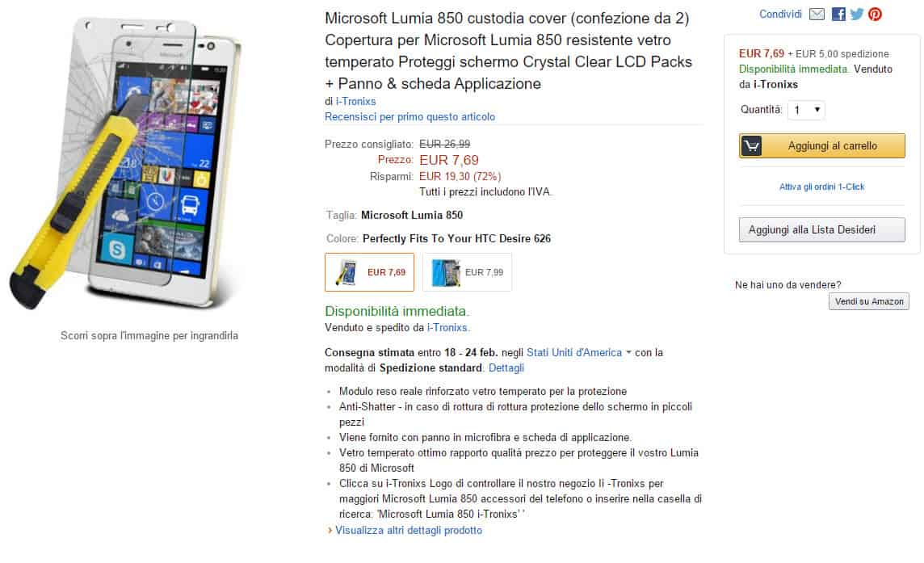Share product on Facebook icon
The width and height of the screenshot is (924, 563).
click(x=838, y=15)
